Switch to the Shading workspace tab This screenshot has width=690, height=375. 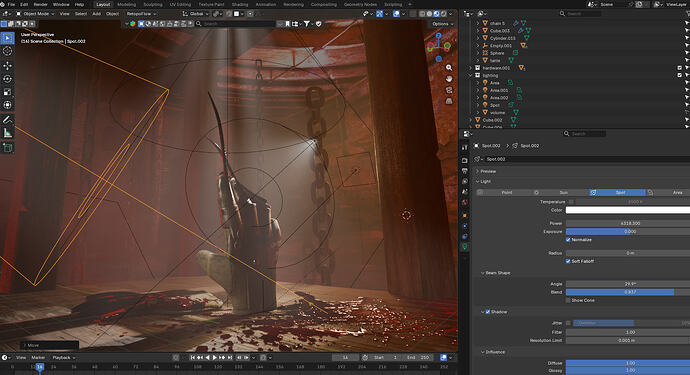[240, 4]
